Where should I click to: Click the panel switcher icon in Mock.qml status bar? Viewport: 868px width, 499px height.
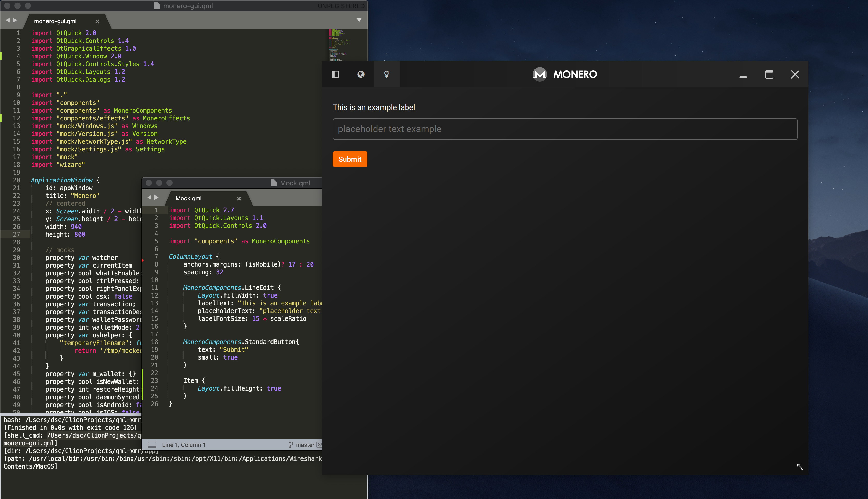point(151,445)
